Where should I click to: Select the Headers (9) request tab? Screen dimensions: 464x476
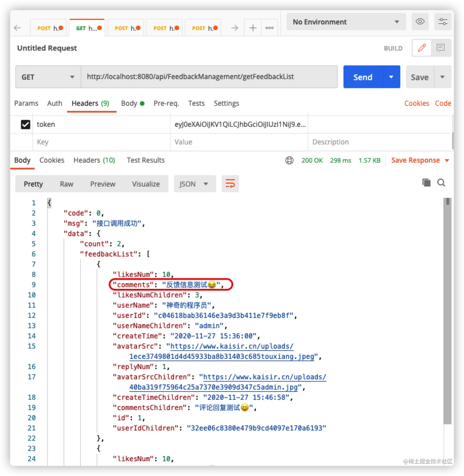tap(91, 103)
